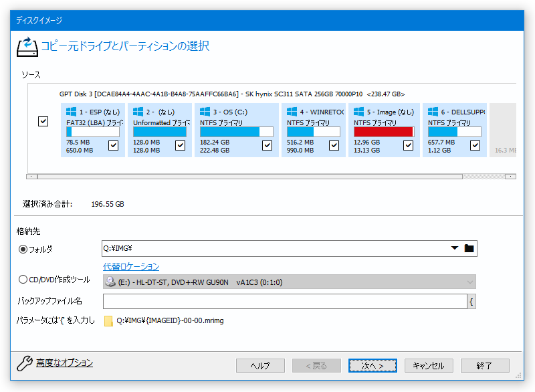The width and height of the screenshot is (535, 392).
Task: Uncheck the 1 - ESP partition checkbox
Action: point(113,145)
